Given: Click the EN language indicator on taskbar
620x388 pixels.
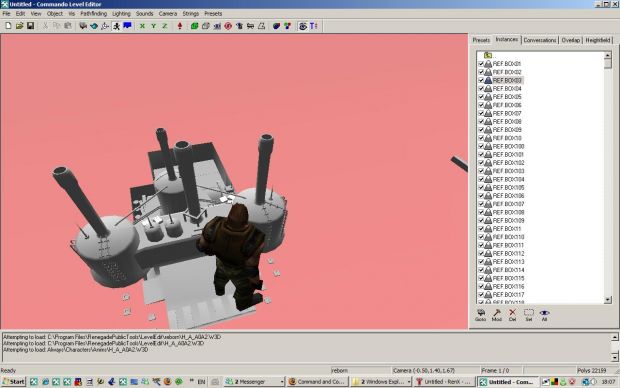Looking at the screenshot, I should pos(201,382).
